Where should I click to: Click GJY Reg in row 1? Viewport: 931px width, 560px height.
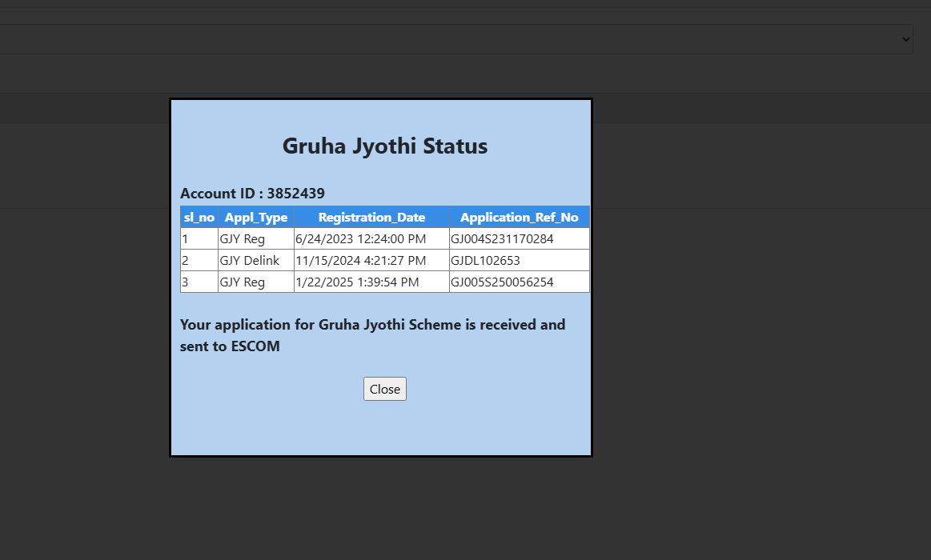point(243,239)
